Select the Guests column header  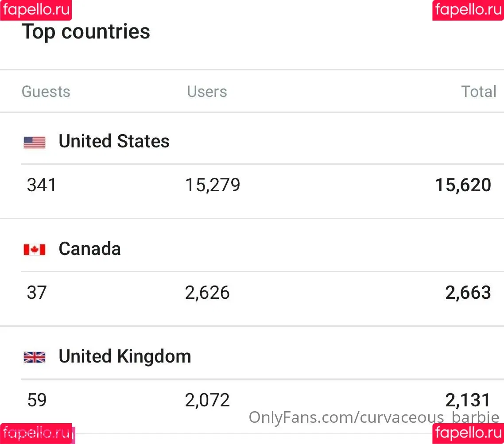click(46, 92)
